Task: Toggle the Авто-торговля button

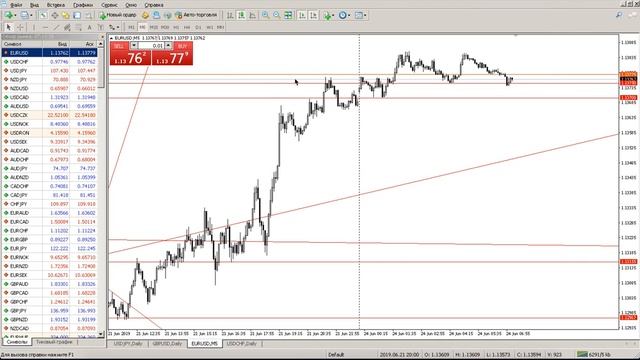Action: 196,15
